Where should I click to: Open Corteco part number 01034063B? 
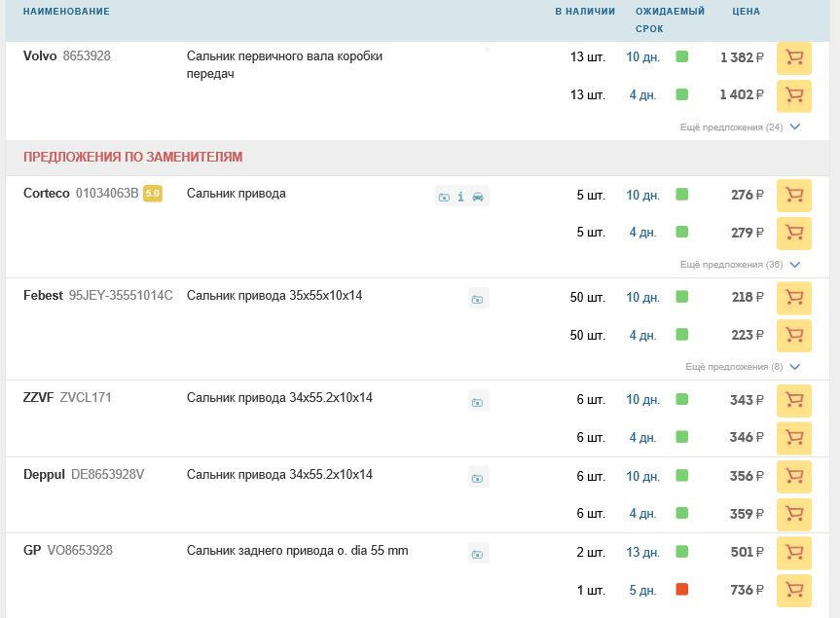[x=107, y=194]
